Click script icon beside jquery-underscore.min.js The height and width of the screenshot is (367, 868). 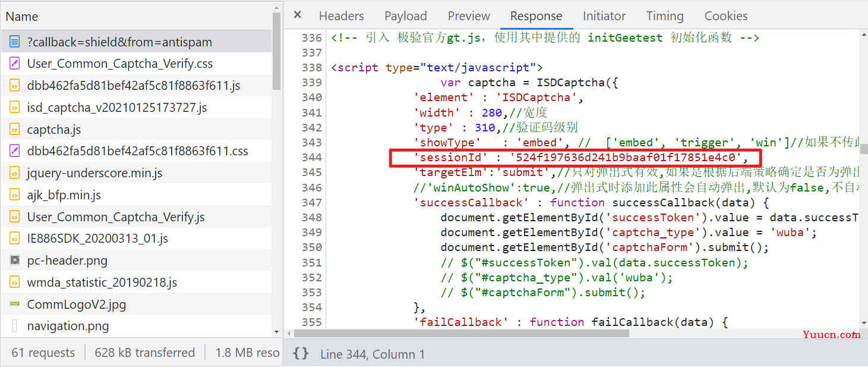point(15,173)
